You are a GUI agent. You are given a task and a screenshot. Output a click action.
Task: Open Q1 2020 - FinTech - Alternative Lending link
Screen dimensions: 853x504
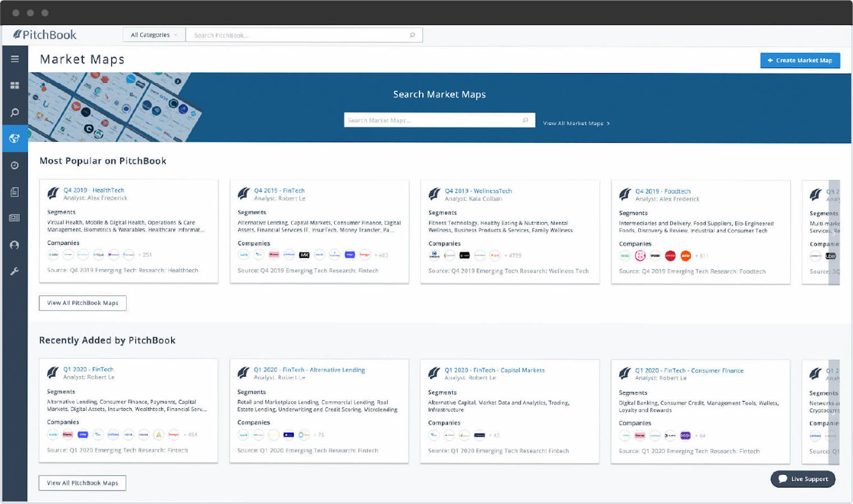pyautogui.click(x=309, y=370)
